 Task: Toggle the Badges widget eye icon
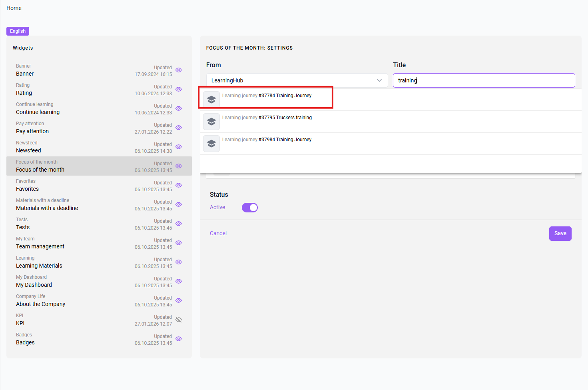click(x=179, y=339)
